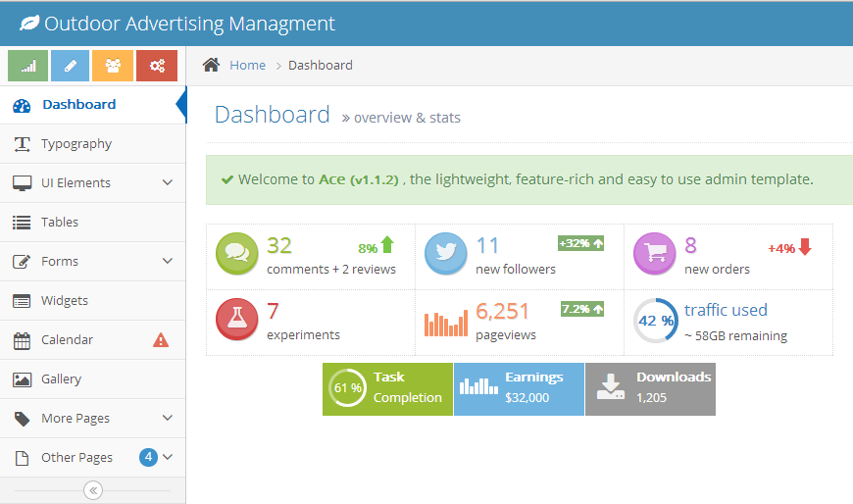This screenshot has height=504, width=853.
Task: Click the green signal bars shortcut button
Action: click(x=28, y=66)
